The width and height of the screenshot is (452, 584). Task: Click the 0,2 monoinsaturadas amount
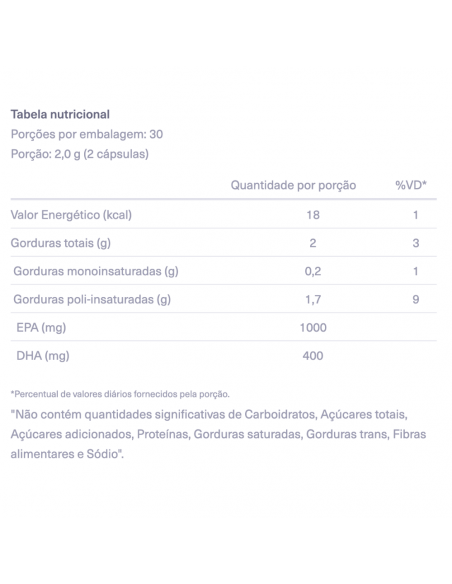313,272
